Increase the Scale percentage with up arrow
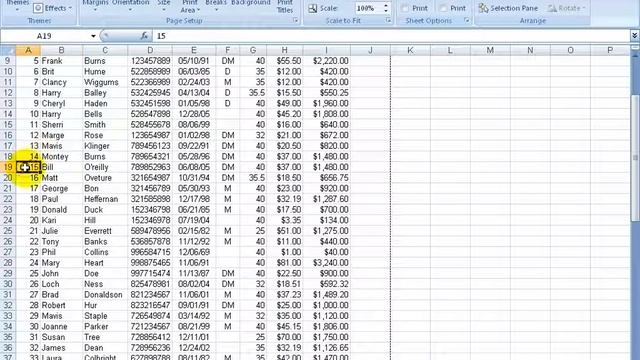 coord(386,5)
